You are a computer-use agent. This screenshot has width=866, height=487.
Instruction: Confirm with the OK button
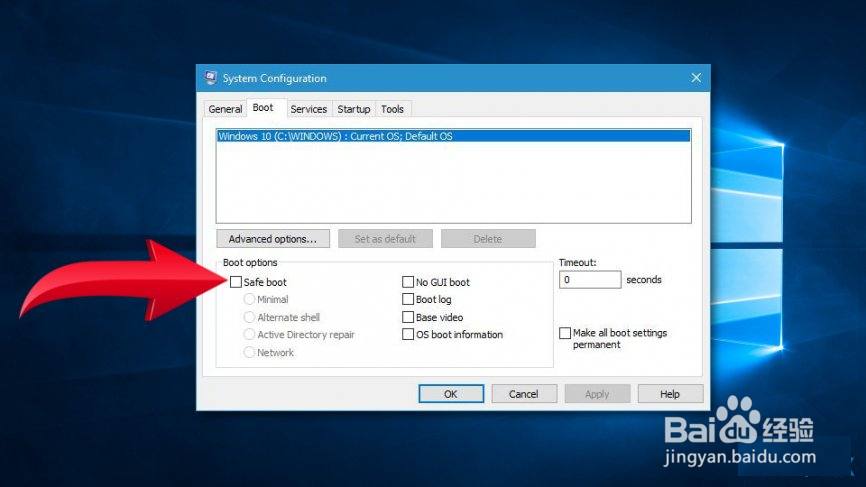click(x=451, y=394)
